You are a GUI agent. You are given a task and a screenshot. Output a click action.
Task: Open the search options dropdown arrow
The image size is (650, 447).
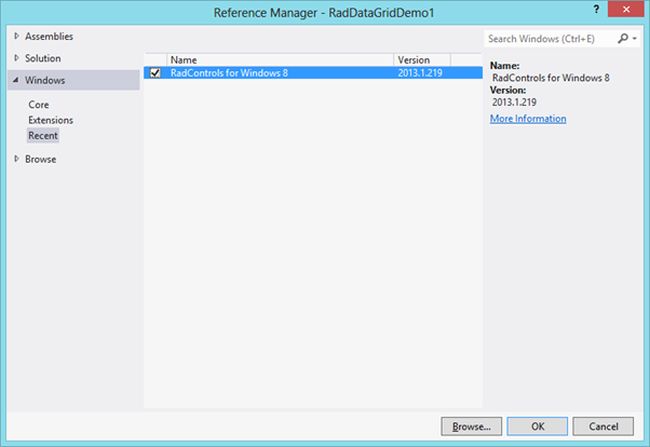pyautogui.click(x=635, y=39)
